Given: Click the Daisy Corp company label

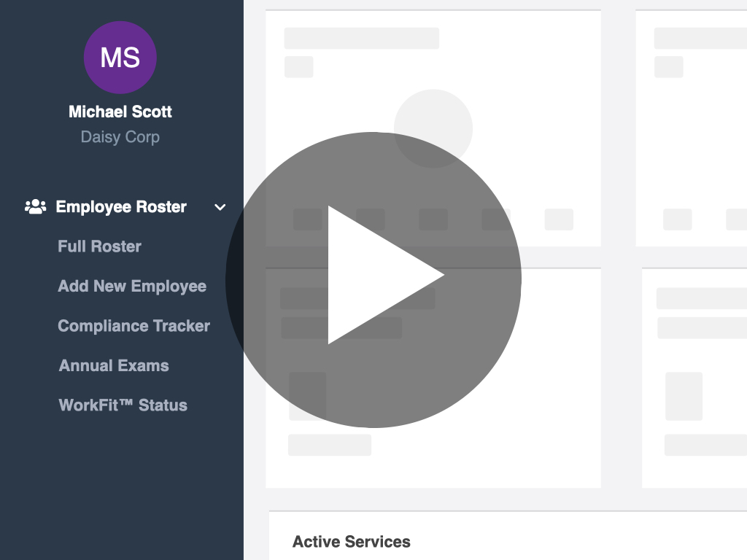Looking at the screenshot, I should pyautogui.click(x=120, y=137).
